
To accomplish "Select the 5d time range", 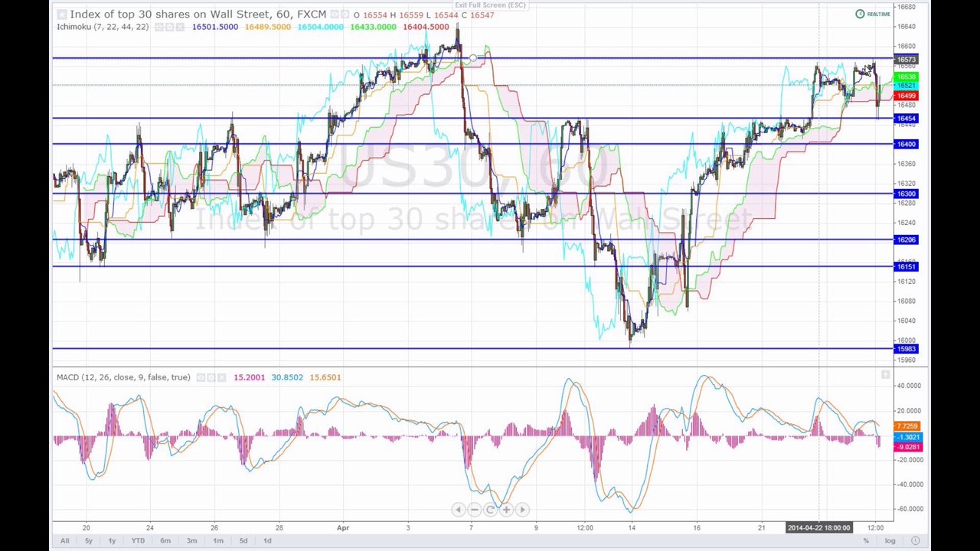I will (243, 541).
